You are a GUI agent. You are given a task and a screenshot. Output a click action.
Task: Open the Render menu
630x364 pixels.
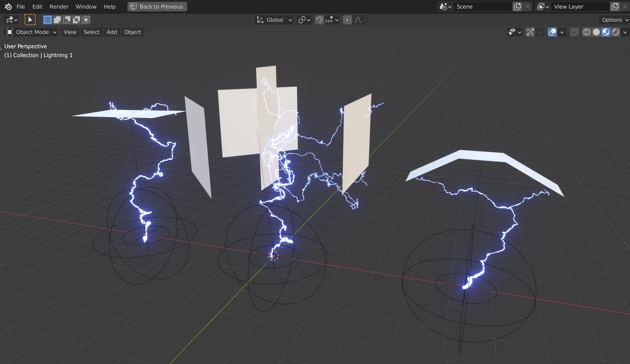click(x=59, y=6)
